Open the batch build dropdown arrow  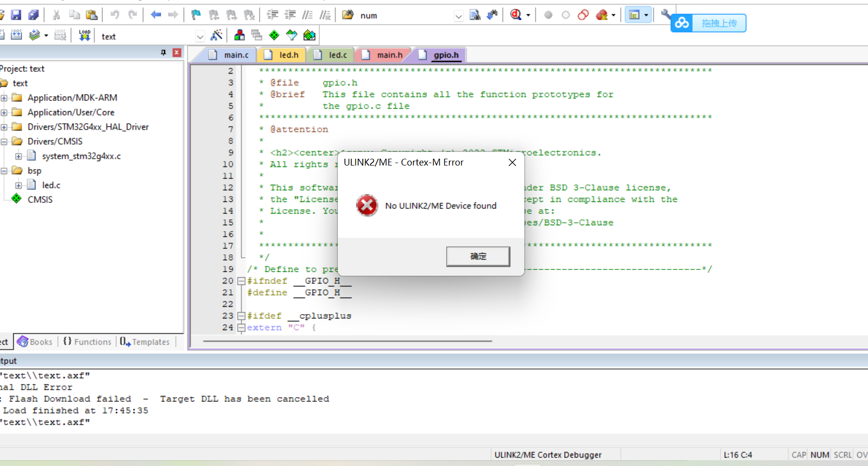46,35
